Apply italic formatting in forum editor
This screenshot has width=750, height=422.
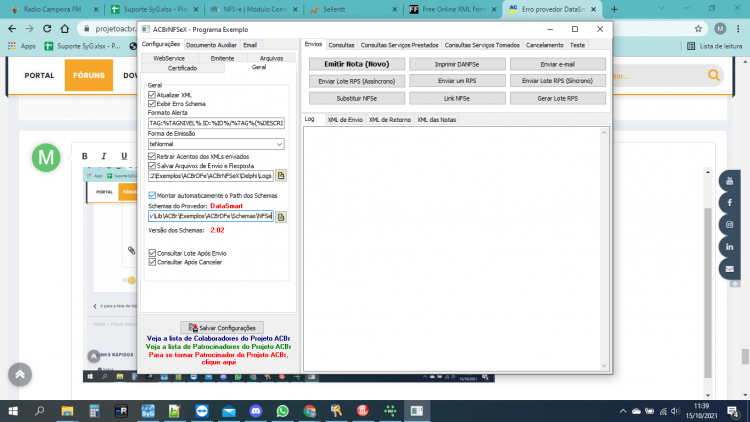[x=104, y=156]
